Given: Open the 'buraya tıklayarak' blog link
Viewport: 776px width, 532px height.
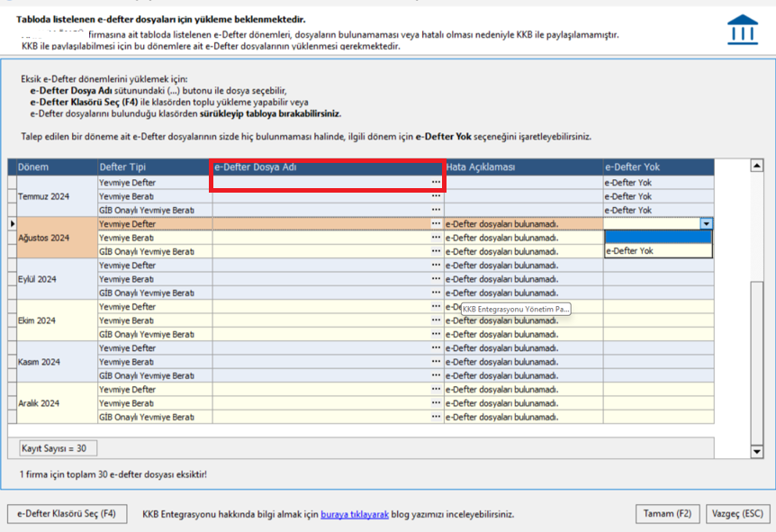Looking at the screenshot, I should [x=355, y=514].
